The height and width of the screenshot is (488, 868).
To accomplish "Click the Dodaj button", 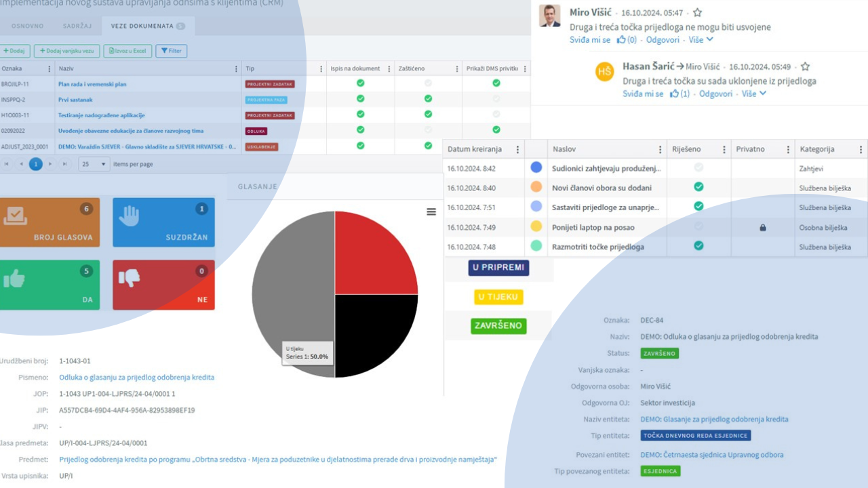I will tap(15, 51).
